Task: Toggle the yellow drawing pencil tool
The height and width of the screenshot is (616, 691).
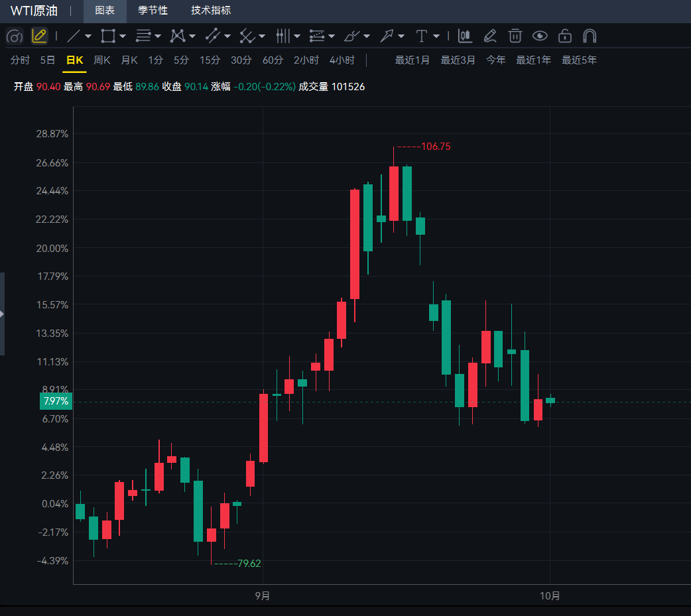Action: (x=39, y=36)
